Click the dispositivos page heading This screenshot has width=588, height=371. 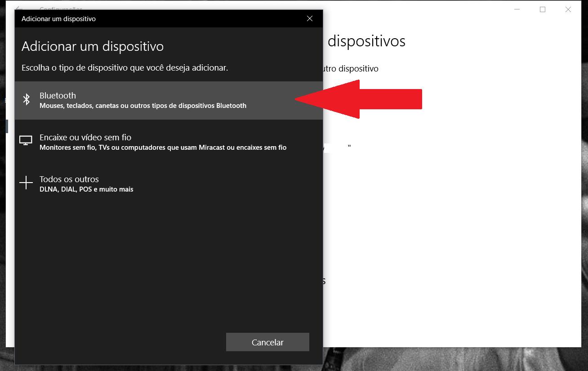tap(367, 41)
